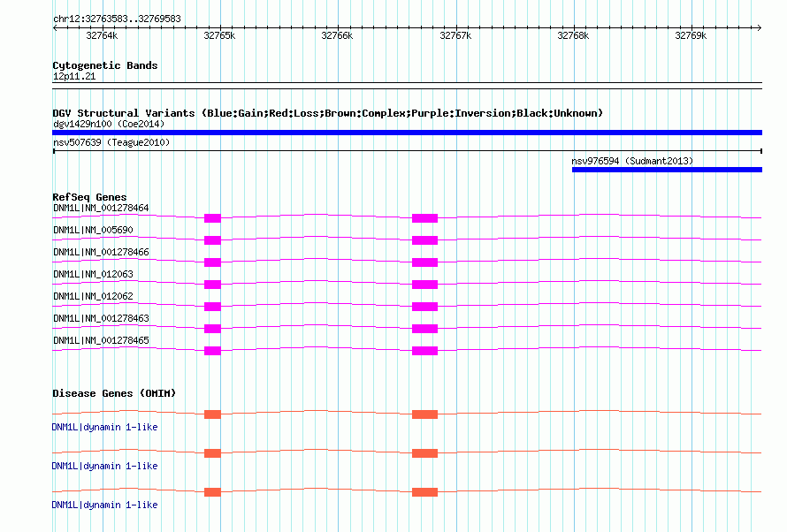The height and width of the screenshot is (532, 787).
Task: Click first exon of NM_001278463
Action: coord(212,329)
